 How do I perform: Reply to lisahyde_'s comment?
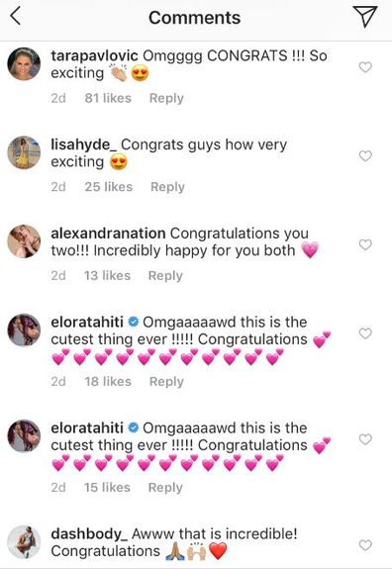(167, 187)
